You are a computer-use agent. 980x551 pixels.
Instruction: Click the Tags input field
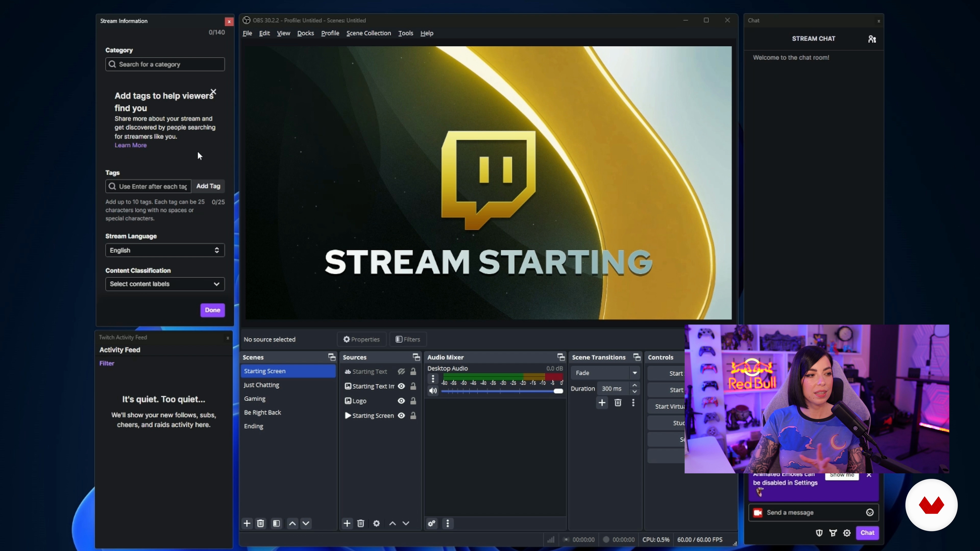click(x=148, y=186)
